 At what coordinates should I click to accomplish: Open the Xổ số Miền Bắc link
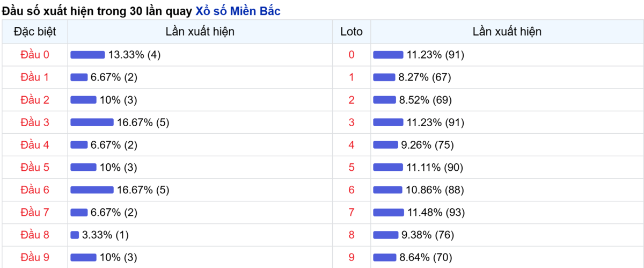[238, 10]
